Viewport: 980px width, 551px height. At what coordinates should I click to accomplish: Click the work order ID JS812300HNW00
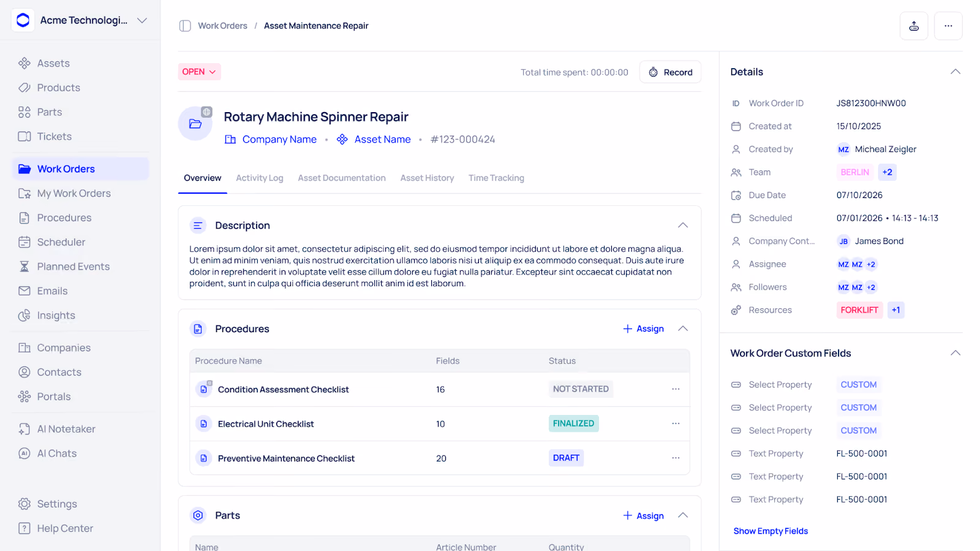(871, 103)
